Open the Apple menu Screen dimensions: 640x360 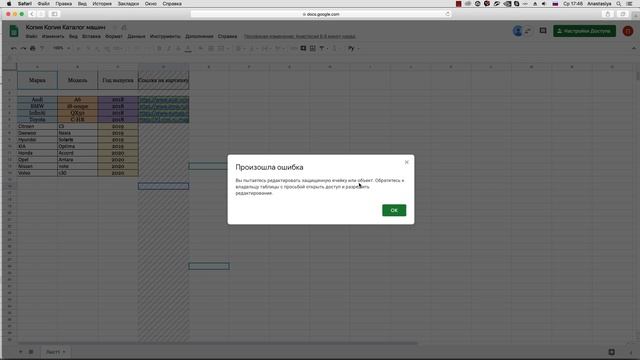click(9, 4)
